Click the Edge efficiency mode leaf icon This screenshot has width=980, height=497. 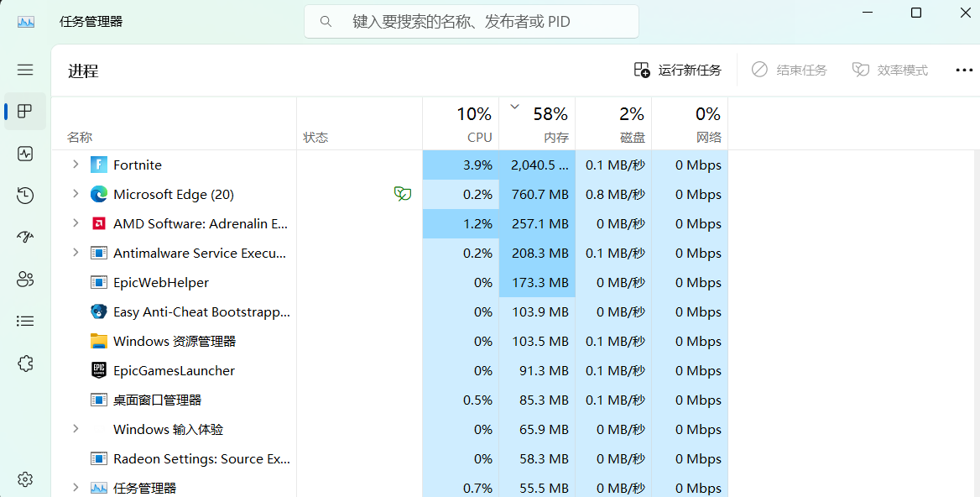403,195
